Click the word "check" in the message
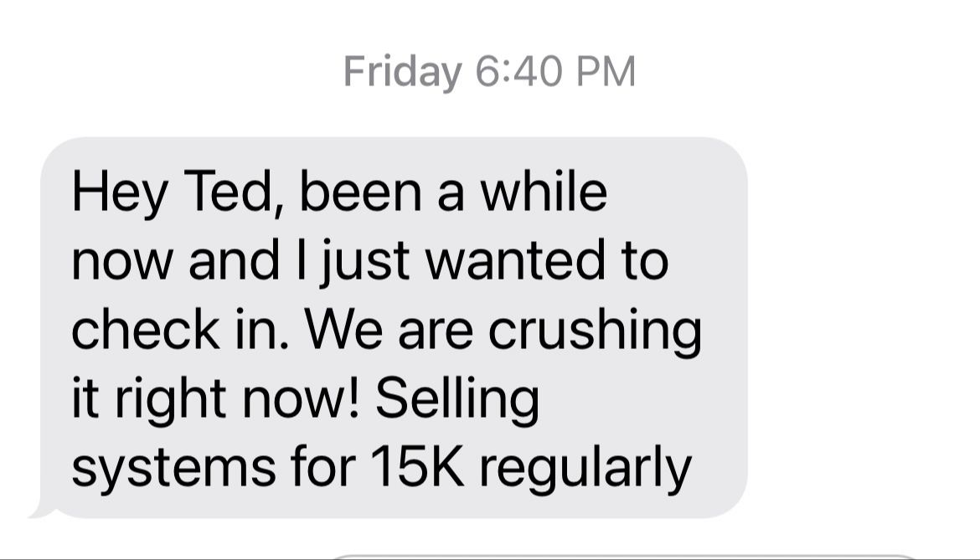Image resolution: width=980 pixels, height=560 pixels. point(144,331)
